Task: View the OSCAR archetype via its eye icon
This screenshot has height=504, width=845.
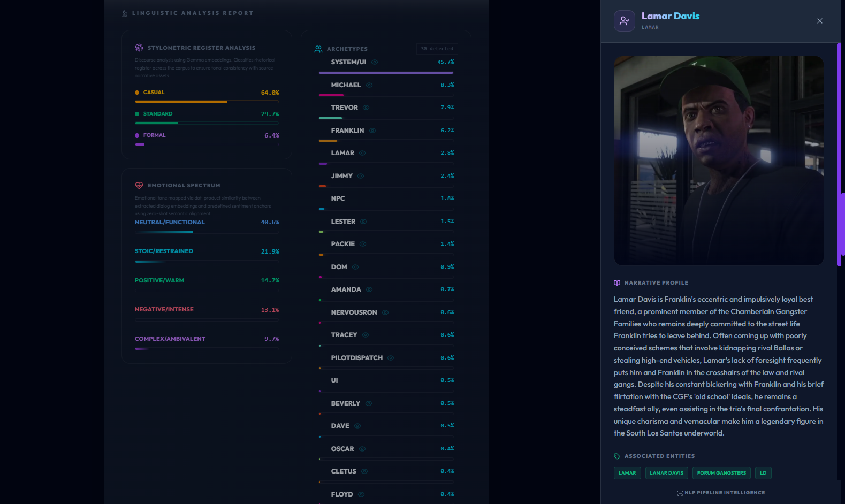Action: pyautogui.click(x=362, y=449)
